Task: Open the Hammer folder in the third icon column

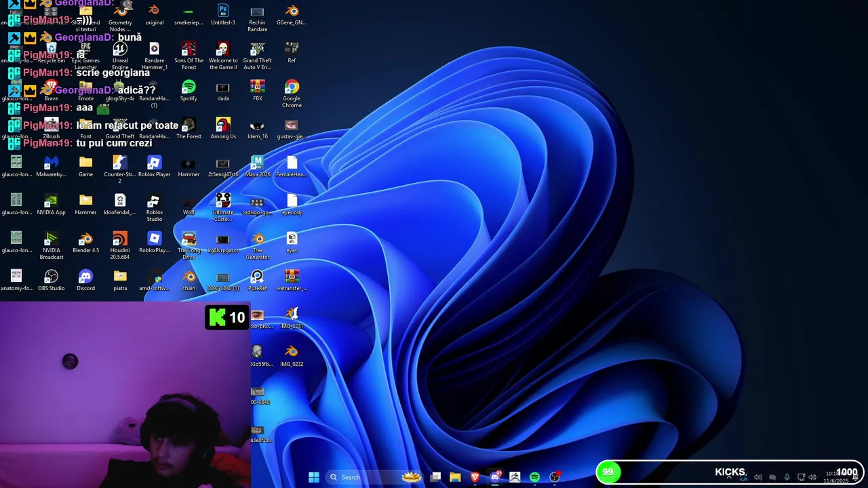Action: coord(85,205)
